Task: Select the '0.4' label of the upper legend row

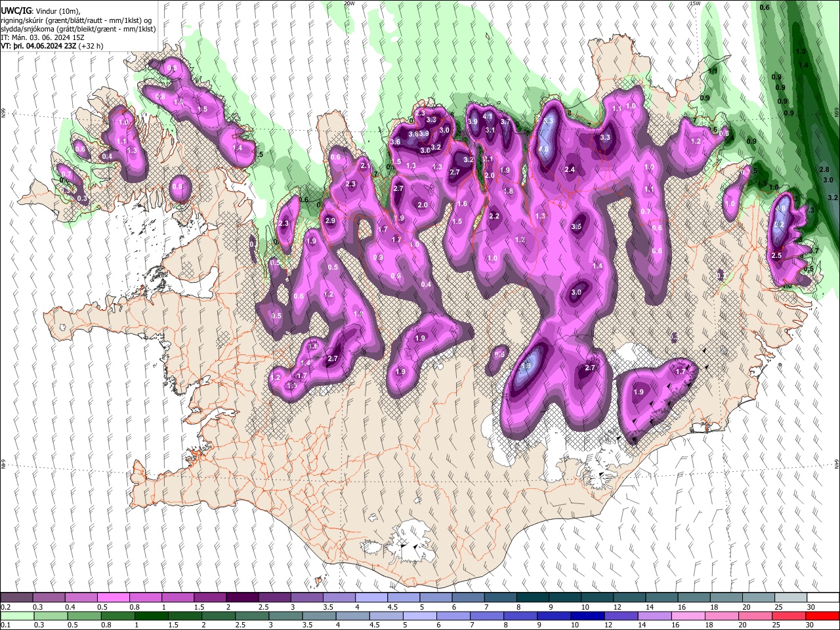Action: coord(70,607)
